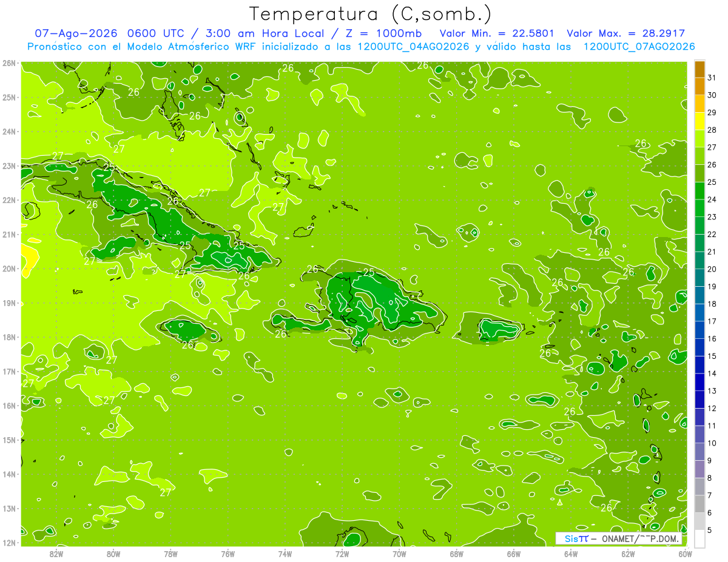Click the number 18 on the color legend
The image size is (728, 562).
(x=712, y=304)
